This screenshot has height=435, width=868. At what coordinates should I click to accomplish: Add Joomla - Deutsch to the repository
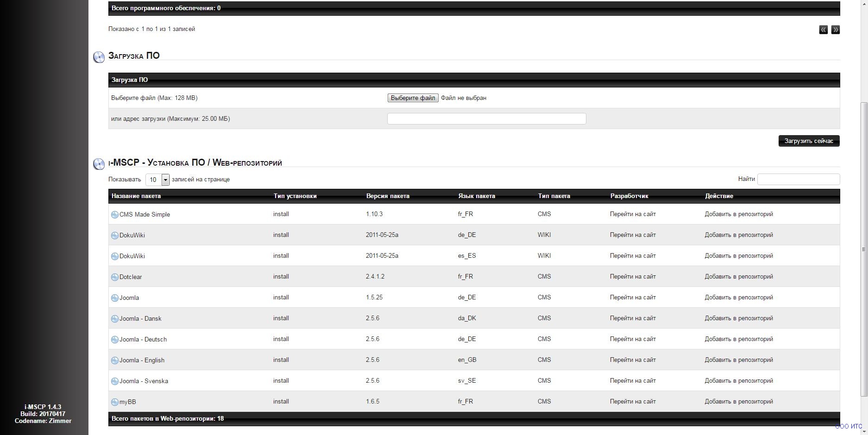pyautogui.click(x=739, y=339)
